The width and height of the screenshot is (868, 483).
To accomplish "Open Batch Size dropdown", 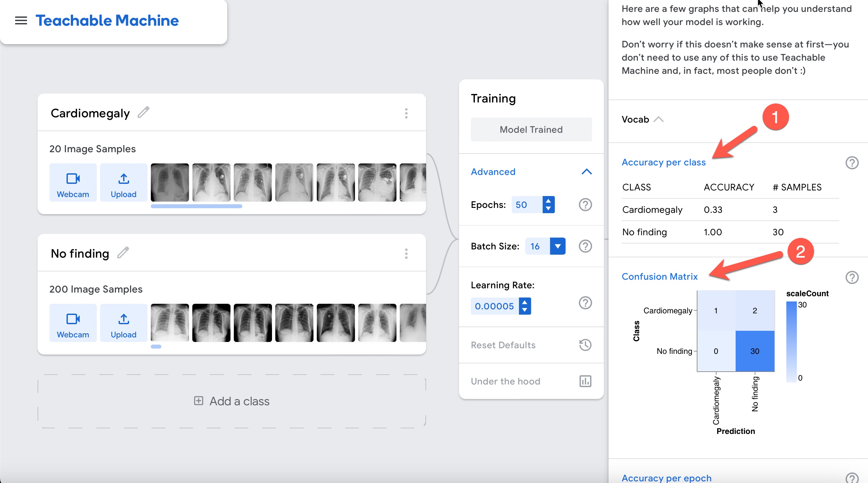I will tap(557, 246).
